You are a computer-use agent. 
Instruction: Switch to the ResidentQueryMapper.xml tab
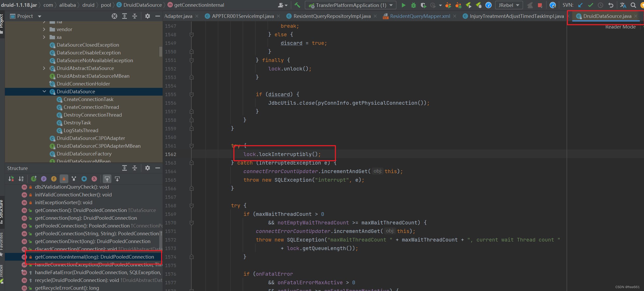point(419,16)
